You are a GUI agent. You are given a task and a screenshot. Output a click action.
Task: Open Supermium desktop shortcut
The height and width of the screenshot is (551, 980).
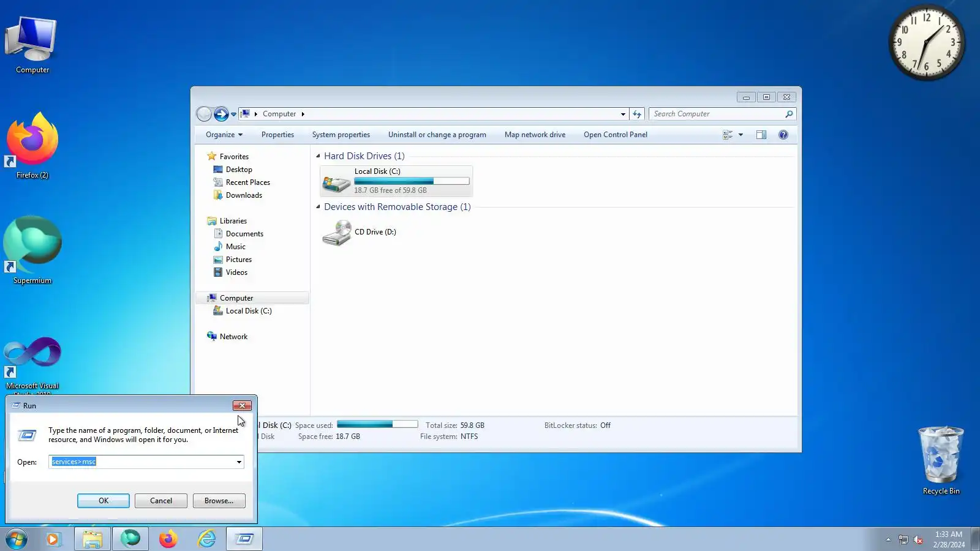[32, 251]
